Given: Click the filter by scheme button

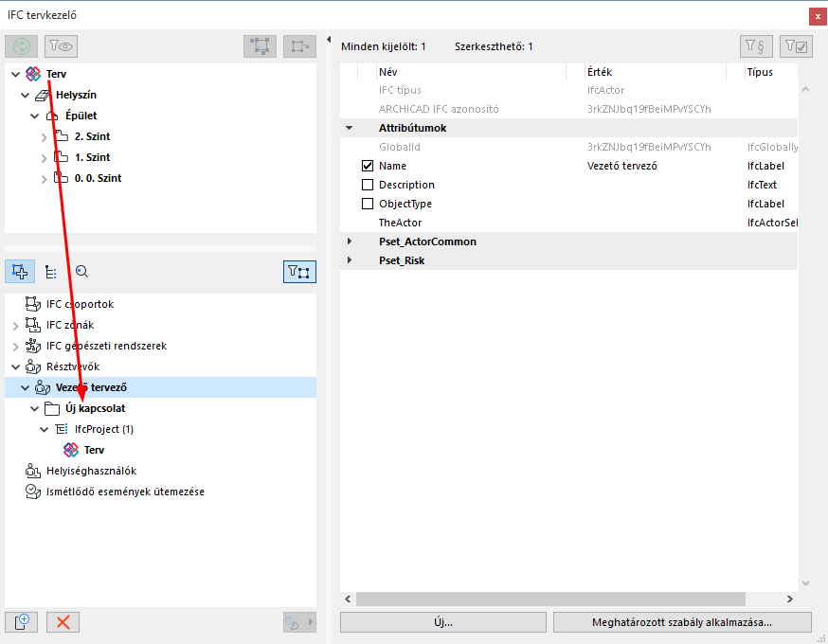Looking at the screenshot, I should click(756, 46).
